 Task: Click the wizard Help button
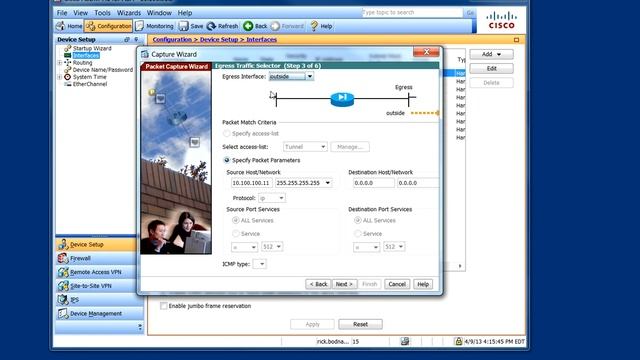tap(423, 284)
